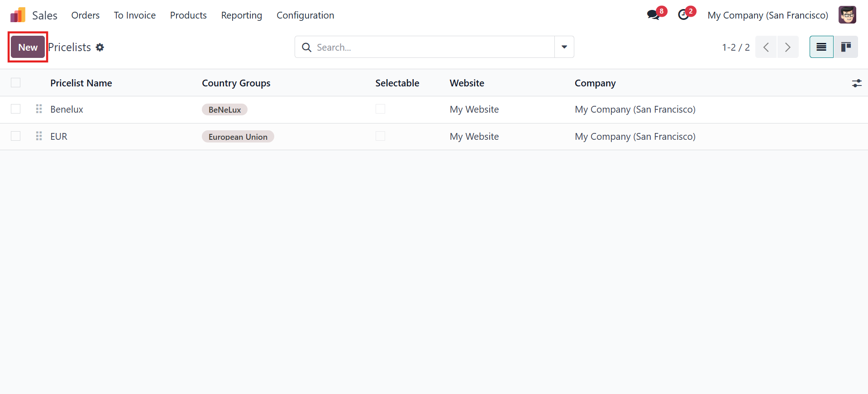This screenshot has height=394, width=868.
Task: Open the To Invoice menu
Action: coord(135,15)
